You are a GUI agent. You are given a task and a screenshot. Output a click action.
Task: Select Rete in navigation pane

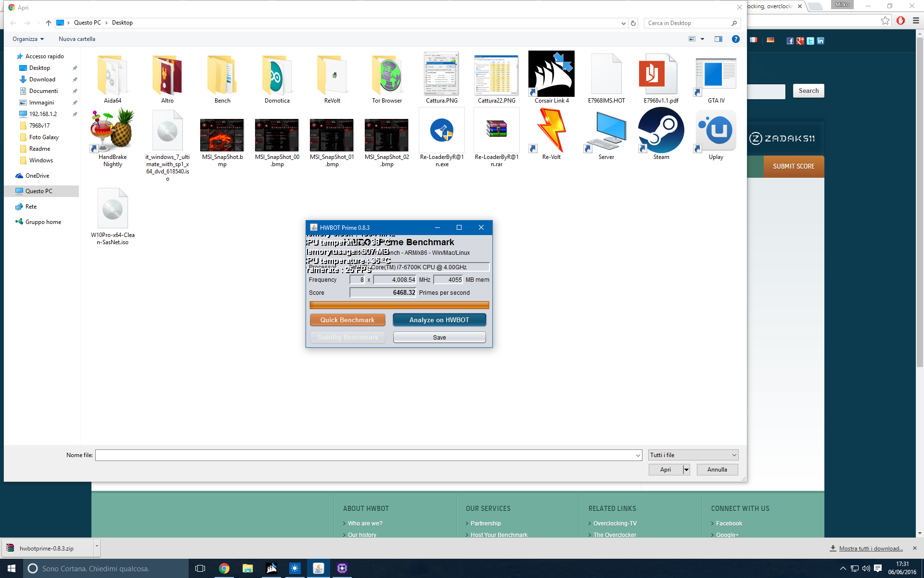pos(31,207)
